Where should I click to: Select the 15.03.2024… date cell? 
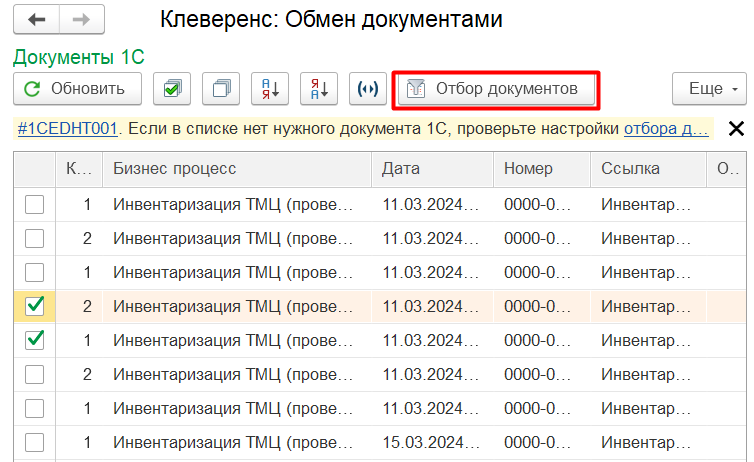[431, 442]
